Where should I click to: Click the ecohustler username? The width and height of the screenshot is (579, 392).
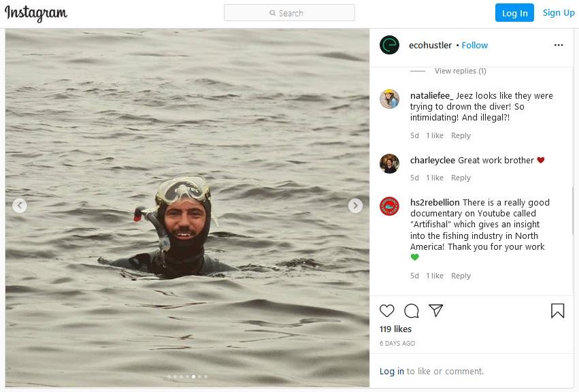[429, 45]
